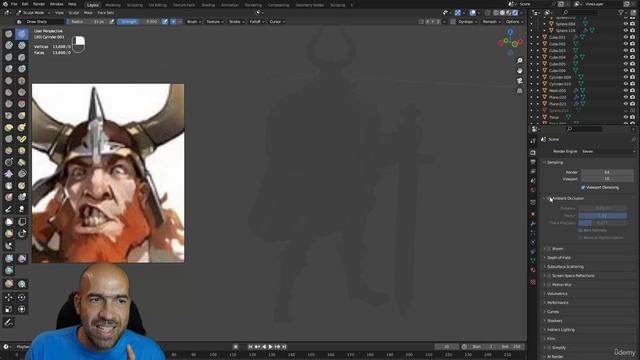Viewport: 640px width, 360px height.
Task: Open the Texture properties tab icon
Action: click(x=533, y=282)
